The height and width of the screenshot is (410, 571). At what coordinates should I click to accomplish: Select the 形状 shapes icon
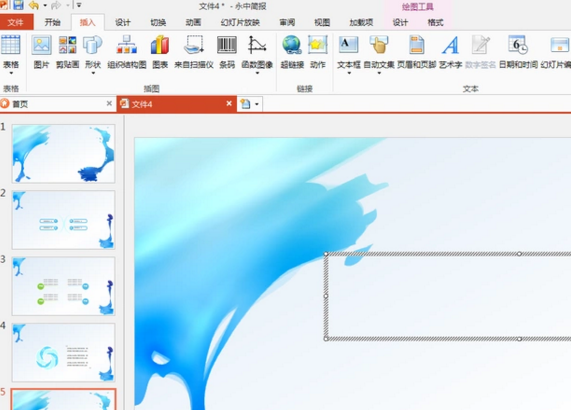pos(92,45)
